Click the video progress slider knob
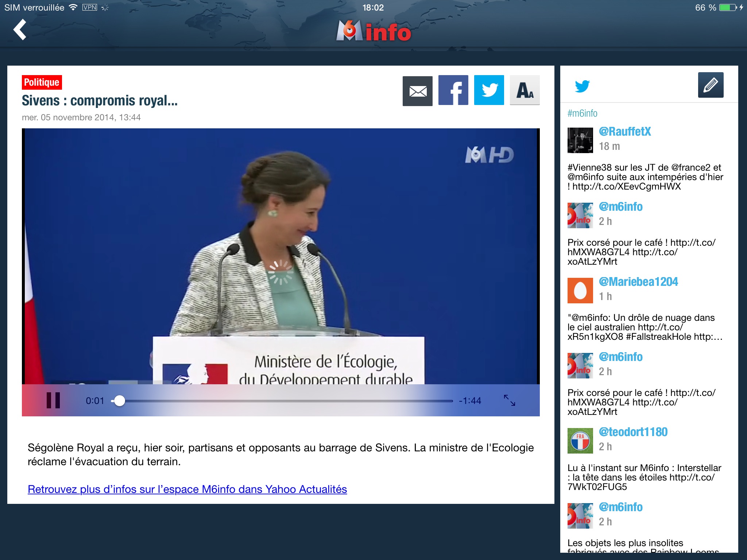The height and width of the screenshot is (560, 747). coord(119,401)
